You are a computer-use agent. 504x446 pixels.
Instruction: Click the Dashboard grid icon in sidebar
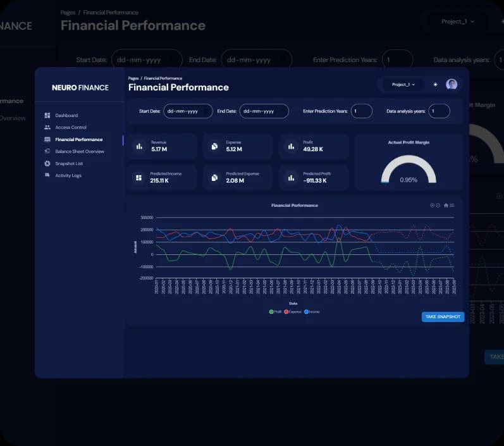coord(47,115)
